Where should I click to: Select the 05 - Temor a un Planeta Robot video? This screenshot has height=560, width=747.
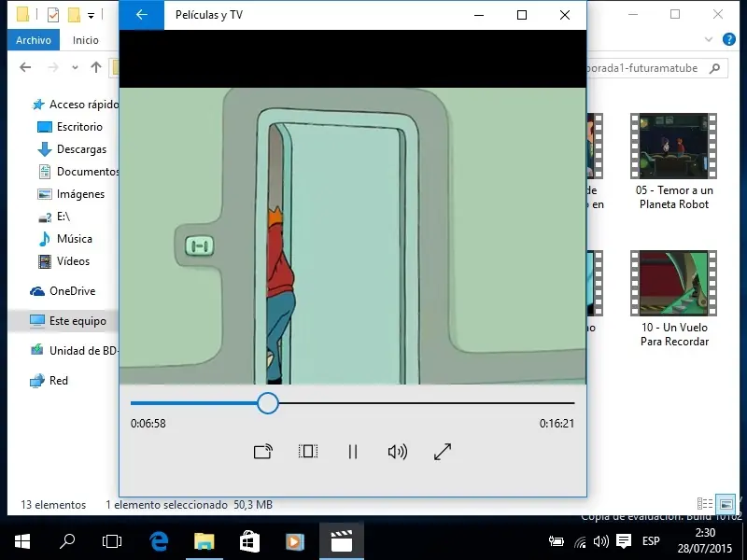coord(673,161)
